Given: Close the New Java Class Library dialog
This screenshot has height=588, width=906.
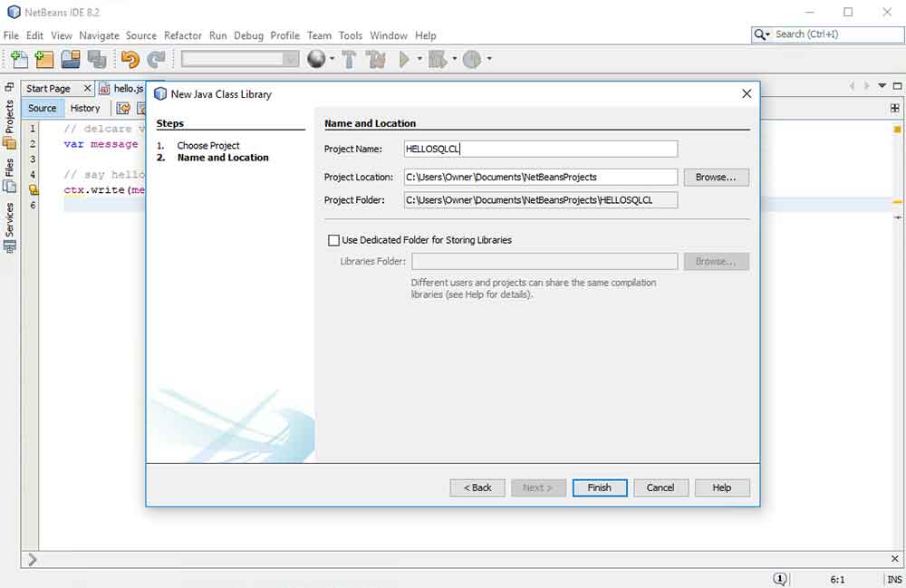Looking at the screenshot, I should click(747, 93).
